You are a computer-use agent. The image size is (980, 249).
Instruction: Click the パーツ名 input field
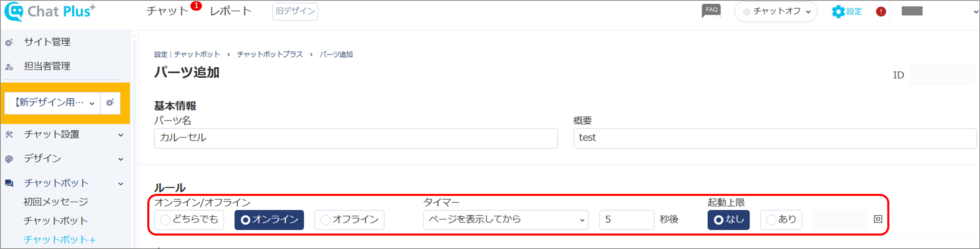pos(356,138)
